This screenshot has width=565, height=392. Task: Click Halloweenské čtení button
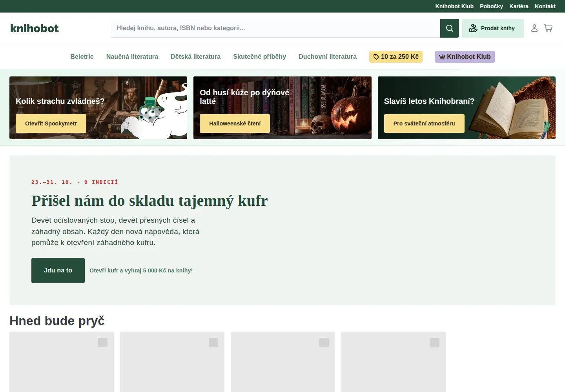tap(235, 123)
